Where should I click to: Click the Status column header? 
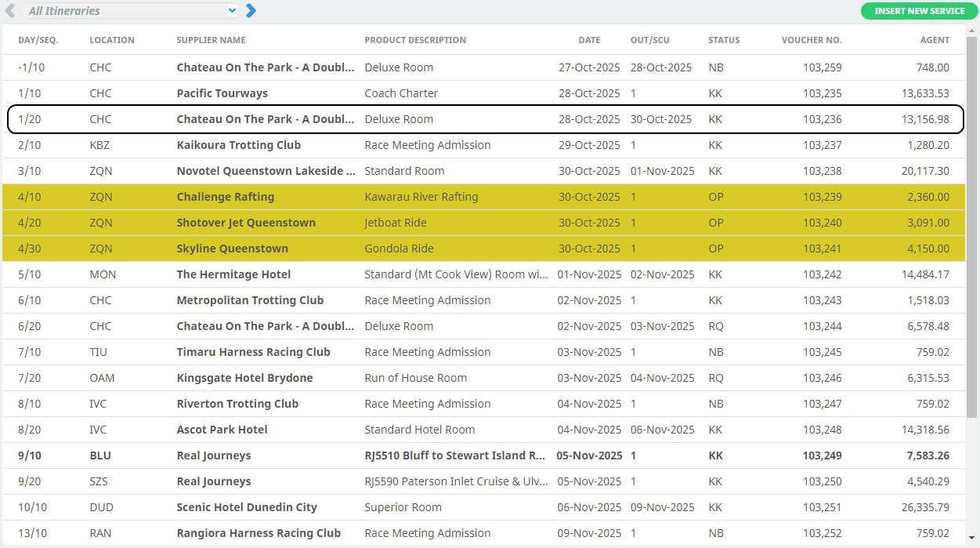(723, 40)
